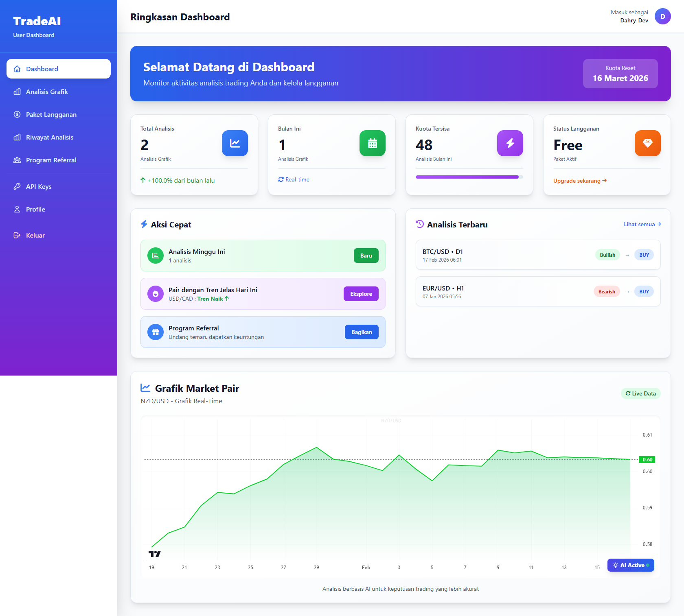Follow the Upgrade sekarang link
Viewport: 684px width, 616px height.
(x=579, y=181)
